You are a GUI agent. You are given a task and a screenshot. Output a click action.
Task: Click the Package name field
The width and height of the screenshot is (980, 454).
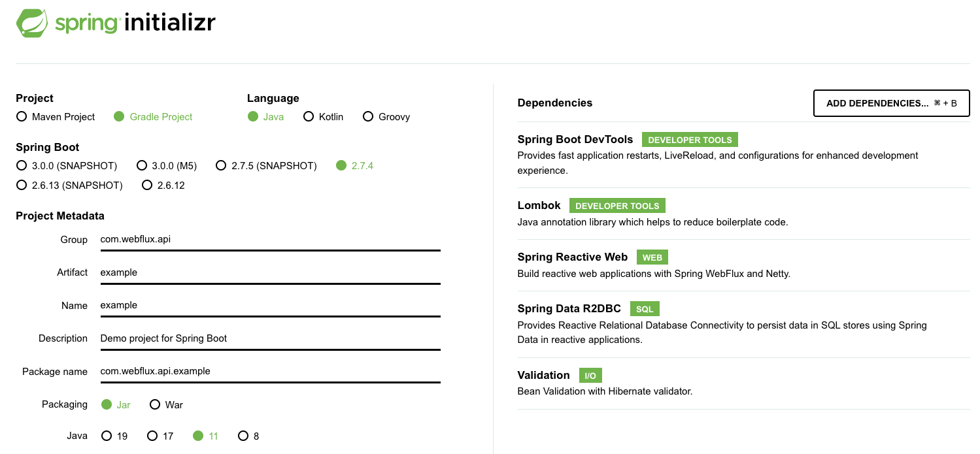[x=270, y=371]
